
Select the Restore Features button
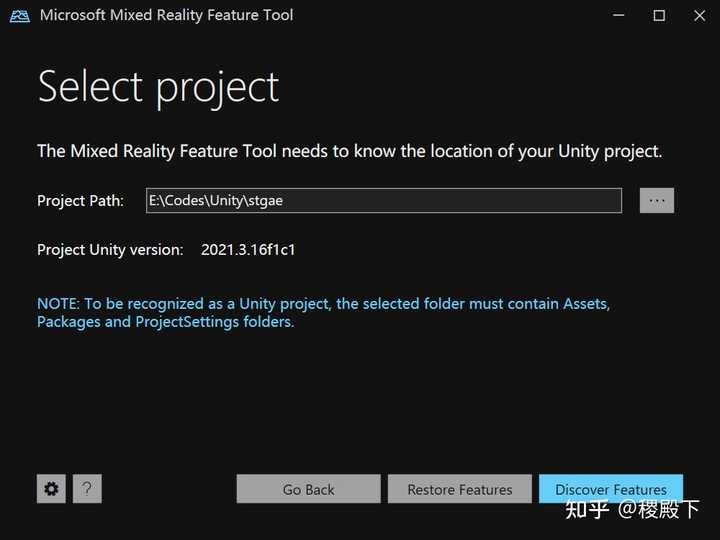coord(460,489)
